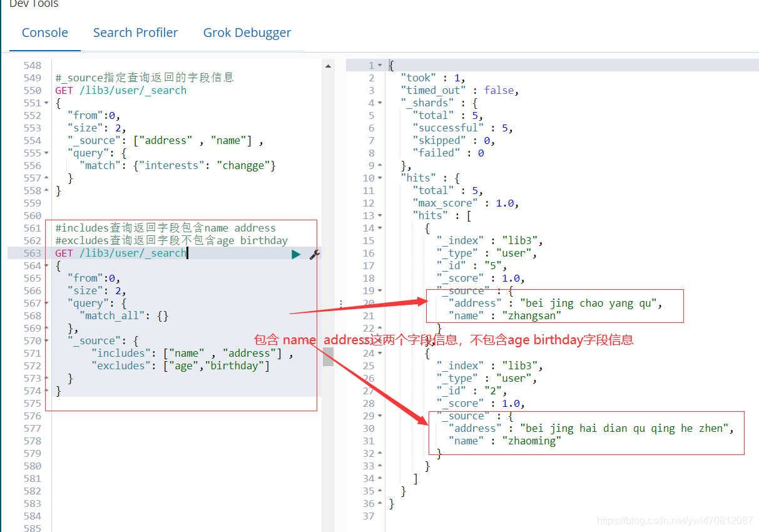This screenshot has height=532, width=759.
Task: Click the scroll-up arrow above the request editor scrollbar
Action: click(x=329, y=65)
